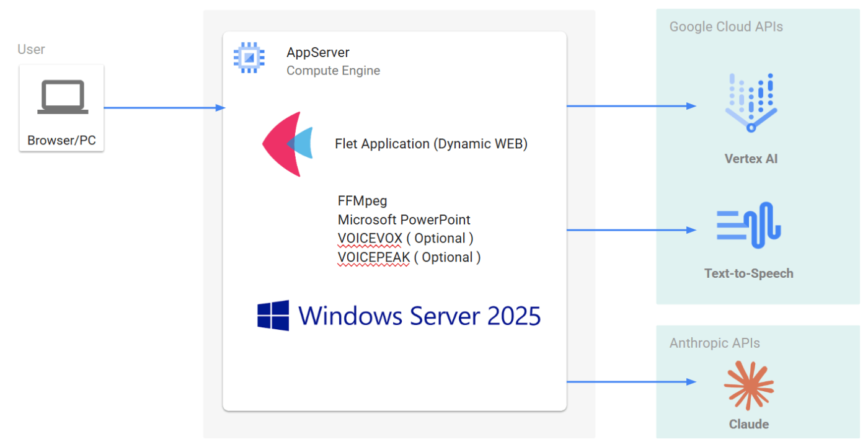This screenshot has width=868, height=447.
Task: Click the Claude starburst logo
Action: (749, 386)
